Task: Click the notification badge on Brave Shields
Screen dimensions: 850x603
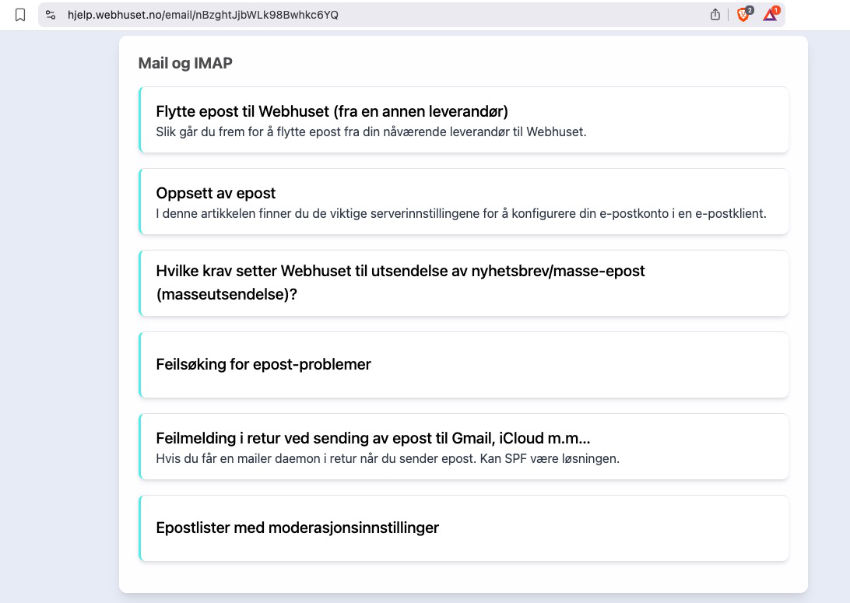Action: click(x=749, y=10)
